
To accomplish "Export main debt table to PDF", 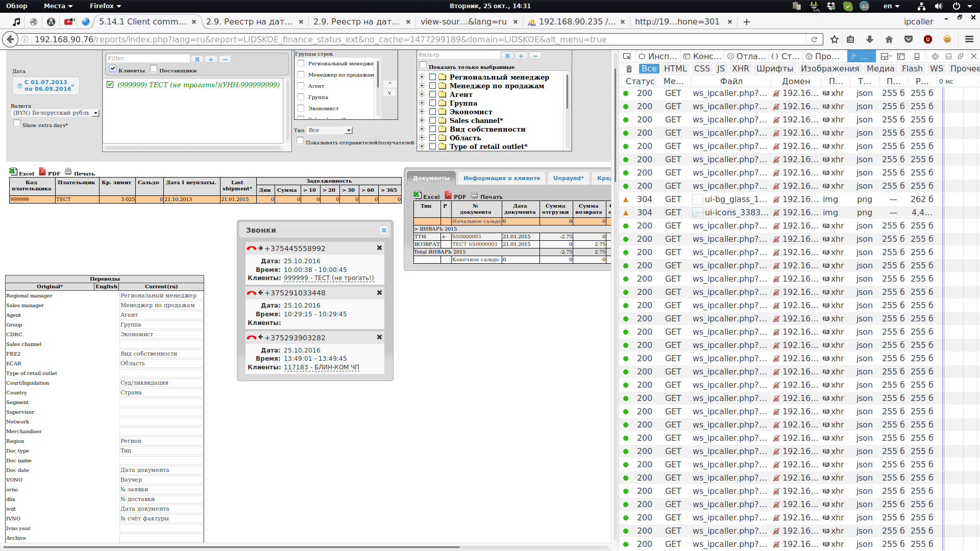I will click(50, 172).
